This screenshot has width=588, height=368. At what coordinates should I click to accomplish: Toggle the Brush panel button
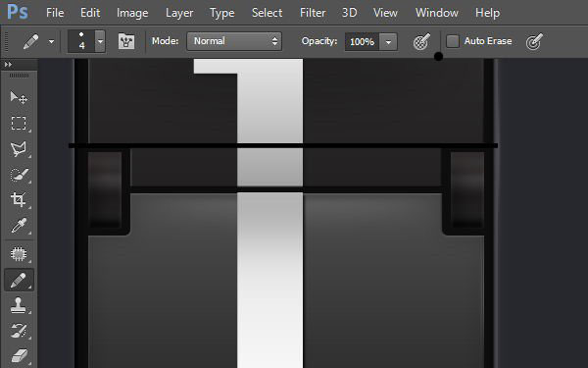[x=126, y=41]
